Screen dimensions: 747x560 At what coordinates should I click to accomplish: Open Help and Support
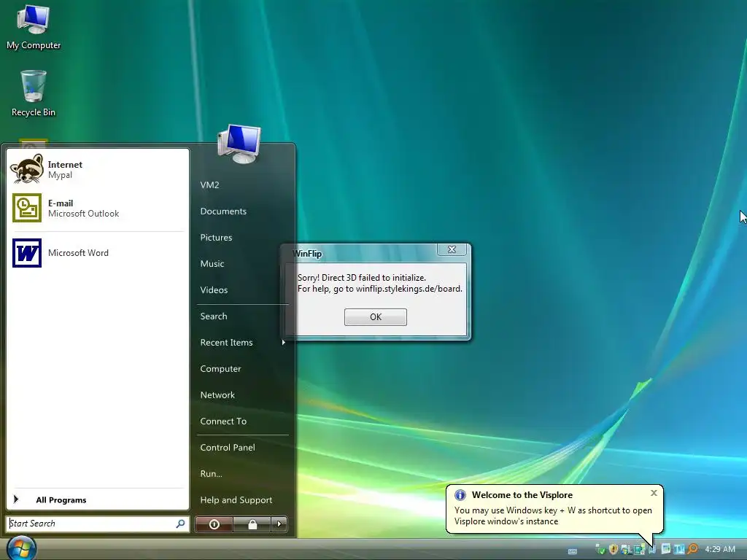click(236, 499)
